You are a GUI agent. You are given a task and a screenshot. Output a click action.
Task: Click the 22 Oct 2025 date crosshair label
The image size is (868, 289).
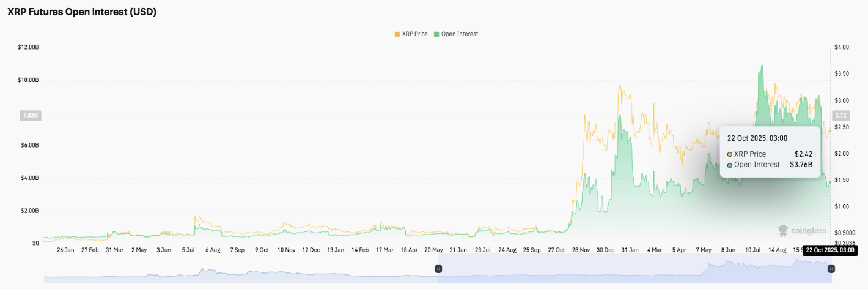pyautogui.click(x=830, y=250)
